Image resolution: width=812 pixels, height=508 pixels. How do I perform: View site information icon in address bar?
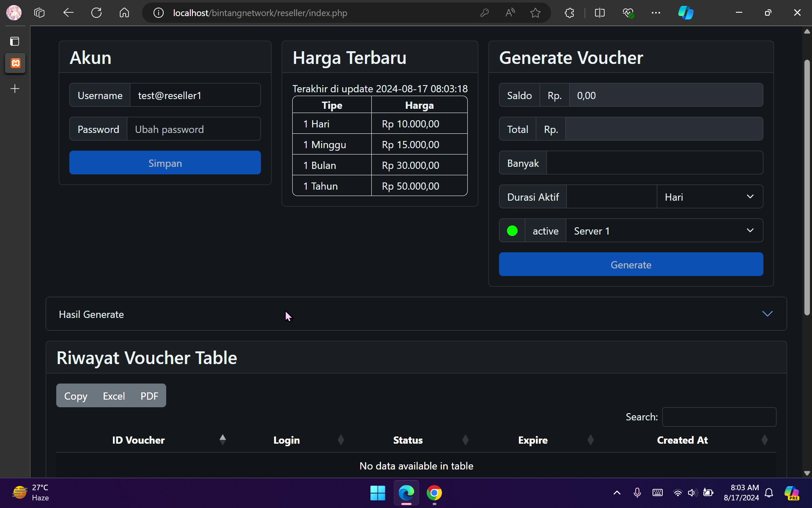pos(159,13)
